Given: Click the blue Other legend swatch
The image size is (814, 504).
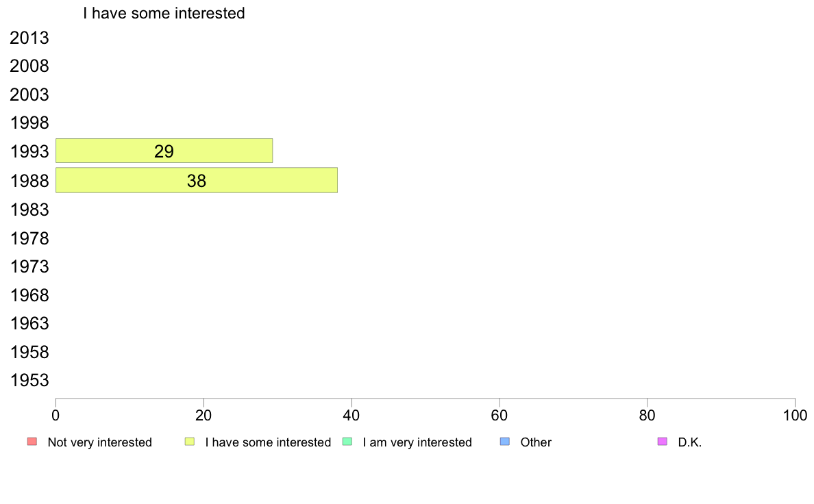Looking at the screenshot, I should [504, 441].
